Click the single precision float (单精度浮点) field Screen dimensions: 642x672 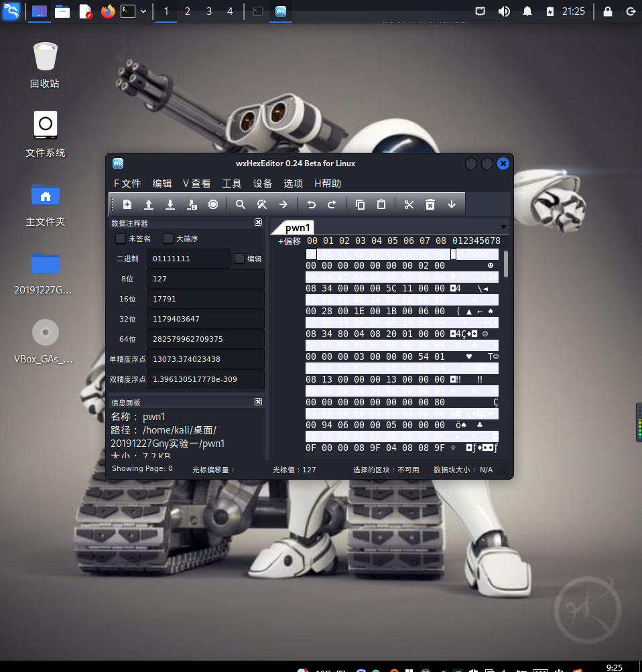point(206,359)
